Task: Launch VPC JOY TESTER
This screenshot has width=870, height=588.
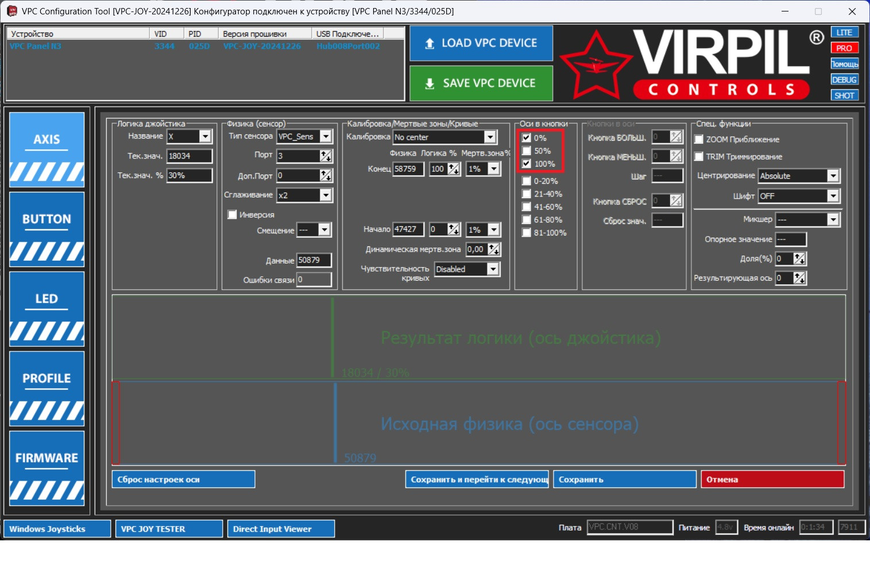Action: 169,529
